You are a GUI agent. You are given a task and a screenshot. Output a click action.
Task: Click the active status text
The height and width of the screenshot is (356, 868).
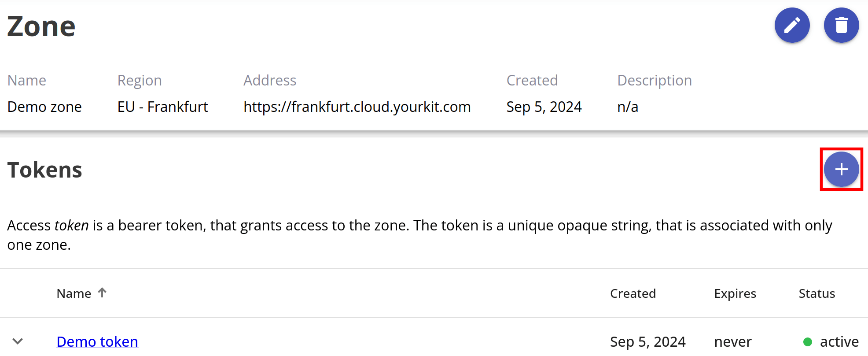tap(839, 341)
